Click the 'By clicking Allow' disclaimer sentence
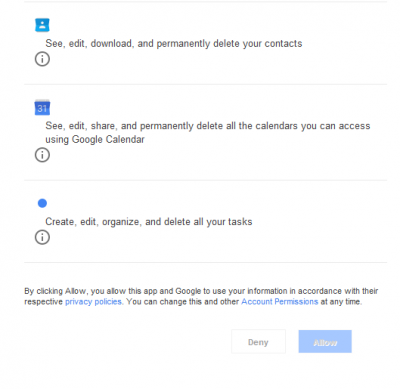 [201, 291]
